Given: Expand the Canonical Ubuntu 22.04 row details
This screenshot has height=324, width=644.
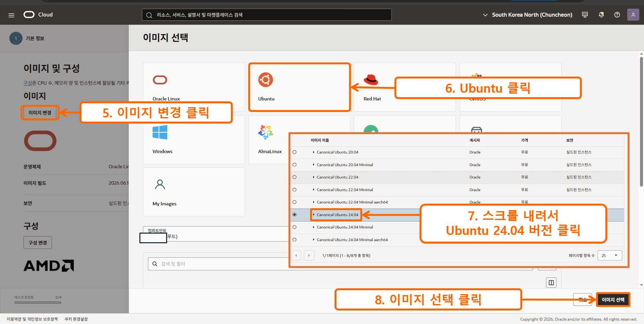Looking at the screenshot, I should (x=314, y=177).
